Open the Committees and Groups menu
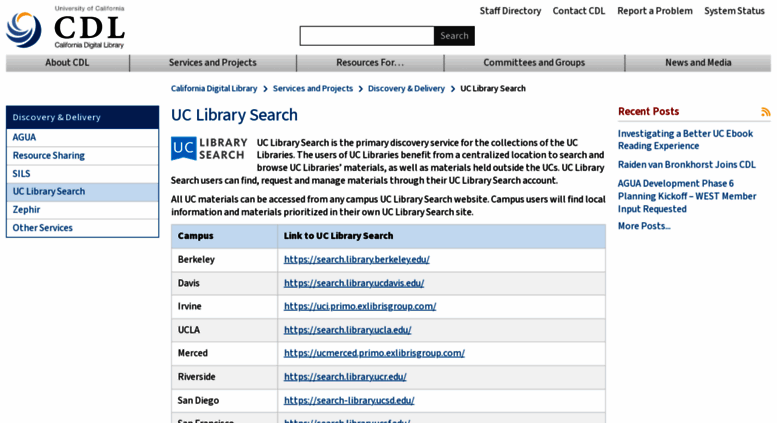Image resolution: width=777 pixels, height=423 pixels. [534, 63]
